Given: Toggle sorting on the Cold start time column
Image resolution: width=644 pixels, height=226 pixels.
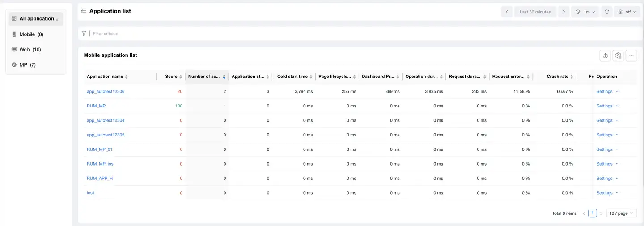Looking at the screenshot, I should click(x=311, y=77).
